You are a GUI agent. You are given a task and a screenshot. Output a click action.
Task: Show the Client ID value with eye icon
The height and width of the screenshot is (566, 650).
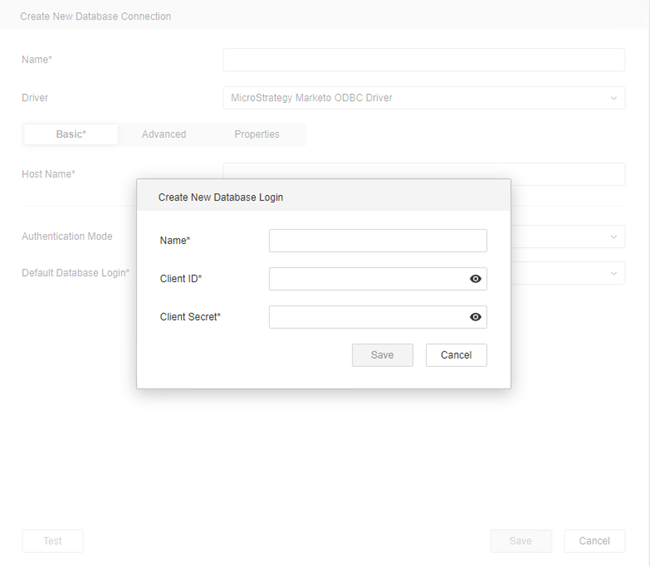[x=476, y=279]
